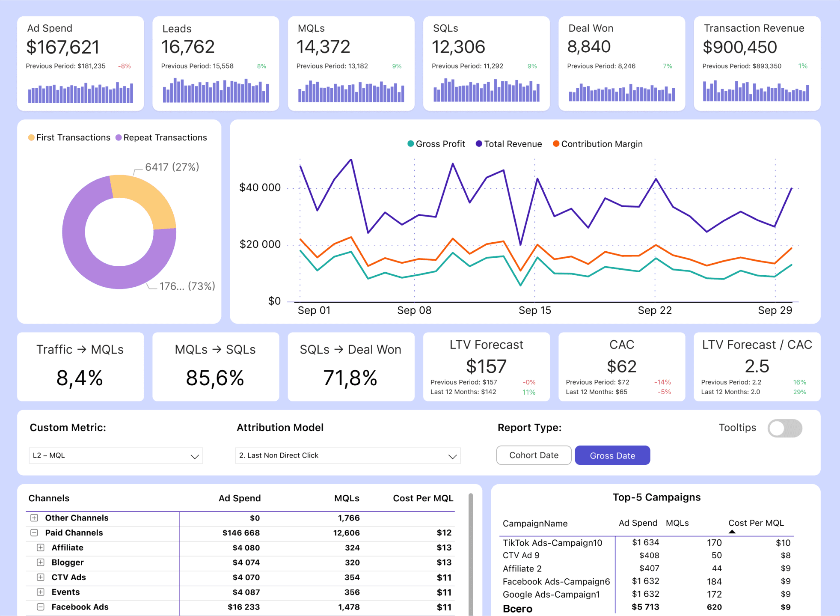This screenshot has width=840, height=616.
Task: Sort Channels table by Ad Spend header
Action: 240,498
